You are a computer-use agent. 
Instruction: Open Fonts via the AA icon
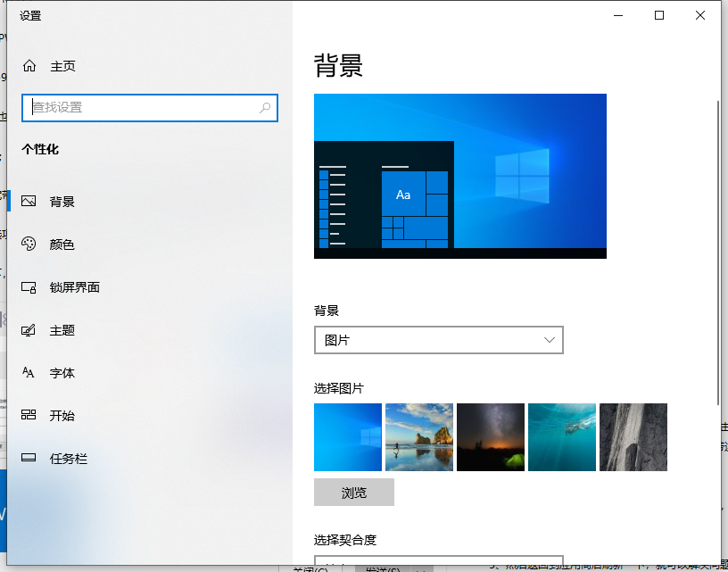click(x=29, y=373)
